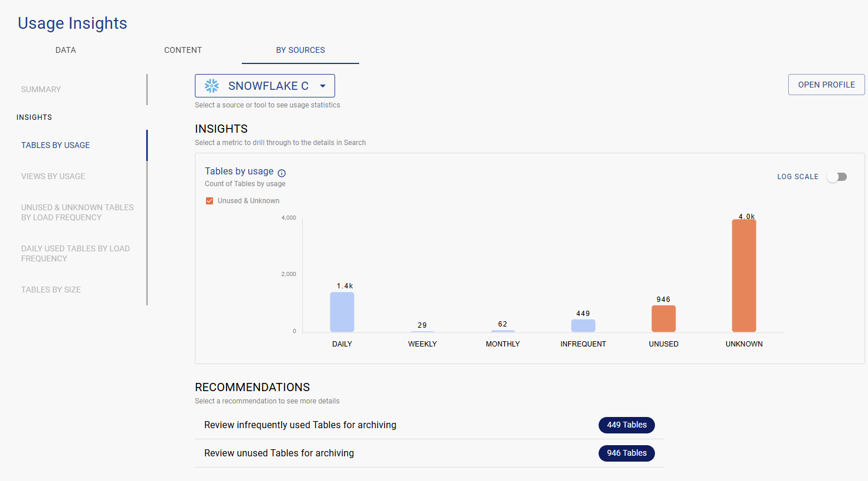868x481 pixels.
Task: Switch to the Content tab
Action: click(183, 50)
